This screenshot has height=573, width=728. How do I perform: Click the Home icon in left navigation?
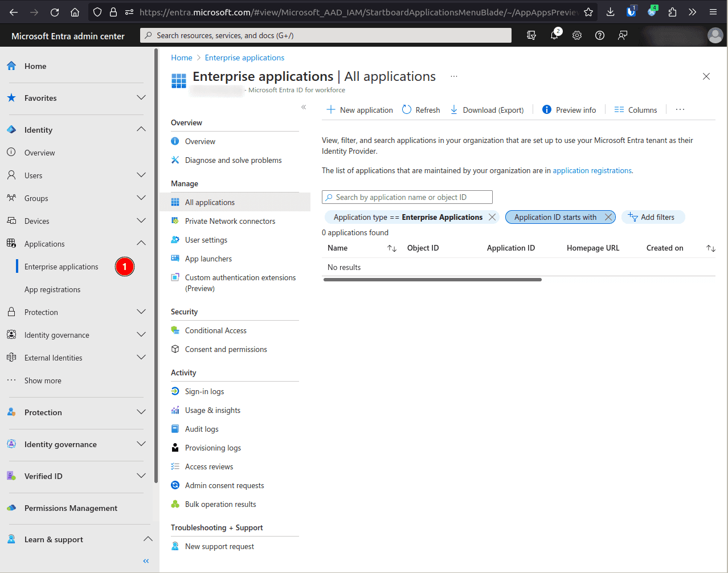pos(11,66)
